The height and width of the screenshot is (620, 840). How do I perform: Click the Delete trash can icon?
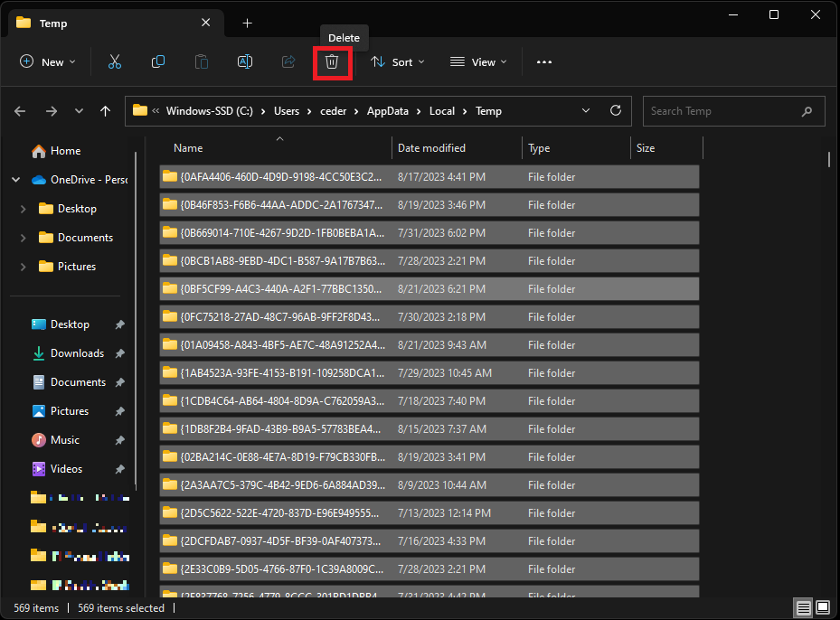click(332, 62)
